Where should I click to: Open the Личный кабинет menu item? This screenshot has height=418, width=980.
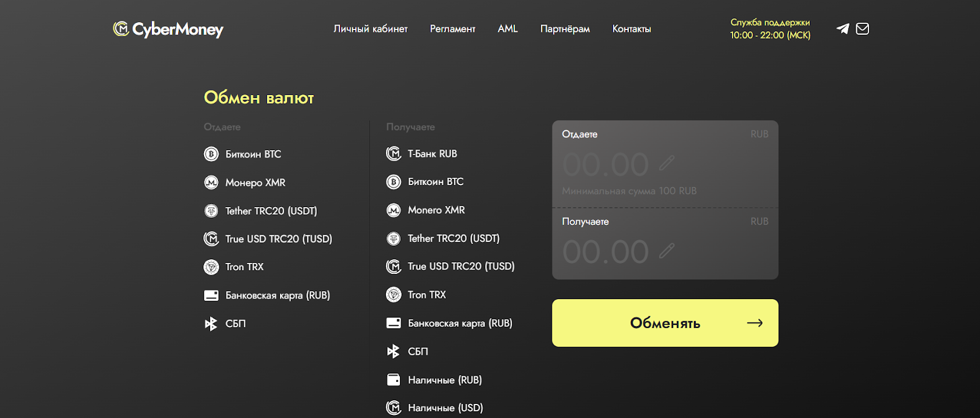[x=371, y=29]
